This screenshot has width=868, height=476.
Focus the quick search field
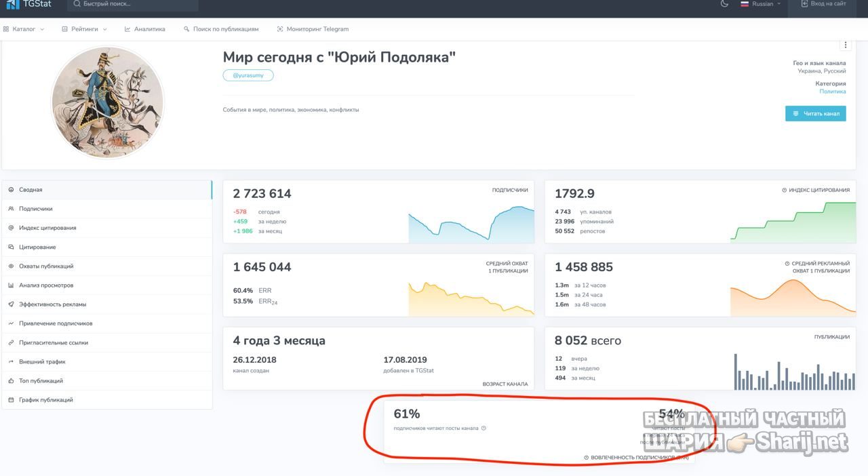pyautogui.click(x=133, y=5)
